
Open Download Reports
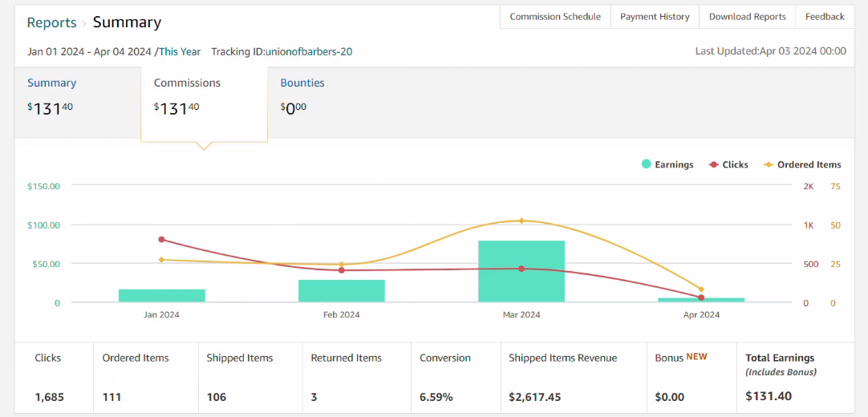point(748,17)
